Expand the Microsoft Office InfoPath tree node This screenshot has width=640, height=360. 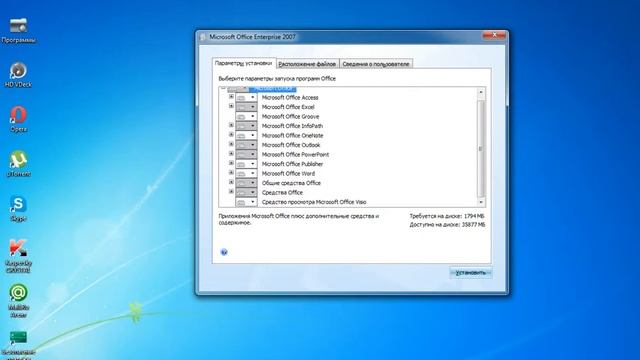pyautogui.click(x=231, y=125)
